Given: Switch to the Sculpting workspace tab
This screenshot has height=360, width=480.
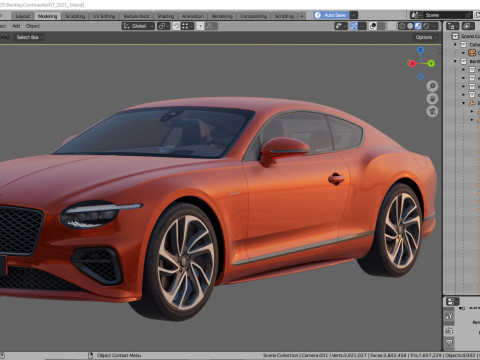Looking at the screenshot, I should [x=75, y=16].
